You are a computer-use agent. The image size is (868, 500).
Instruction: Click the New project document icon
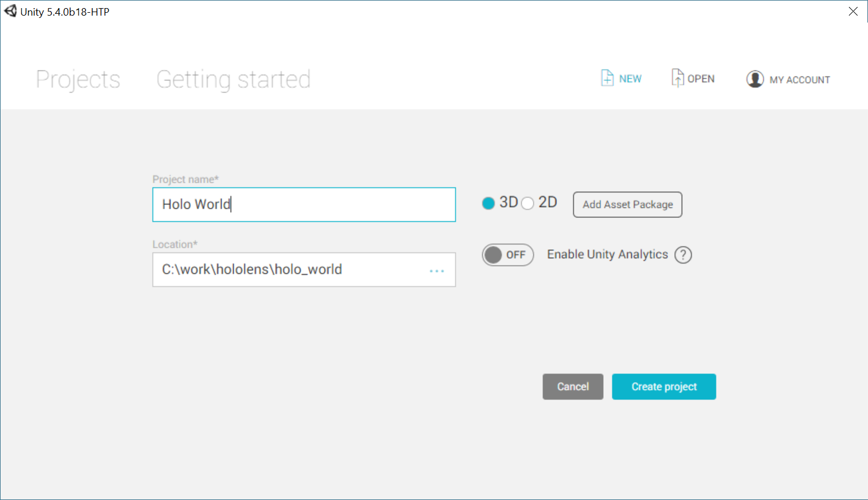607,78
